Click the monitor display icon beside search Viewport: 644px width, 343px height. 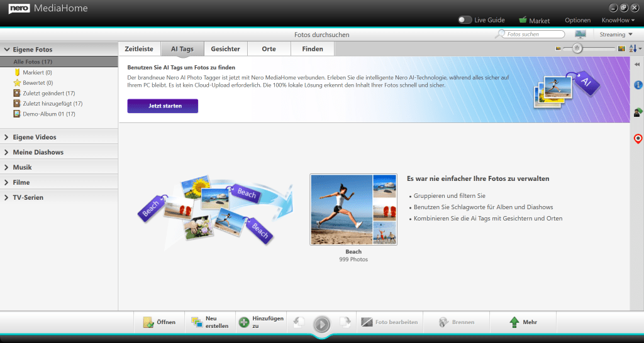[x=580, y=35]
